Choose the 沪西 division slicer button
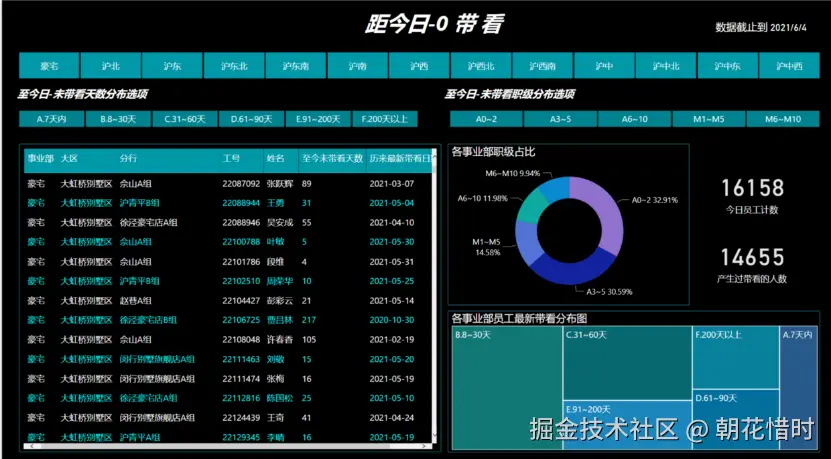 [419, 66]
